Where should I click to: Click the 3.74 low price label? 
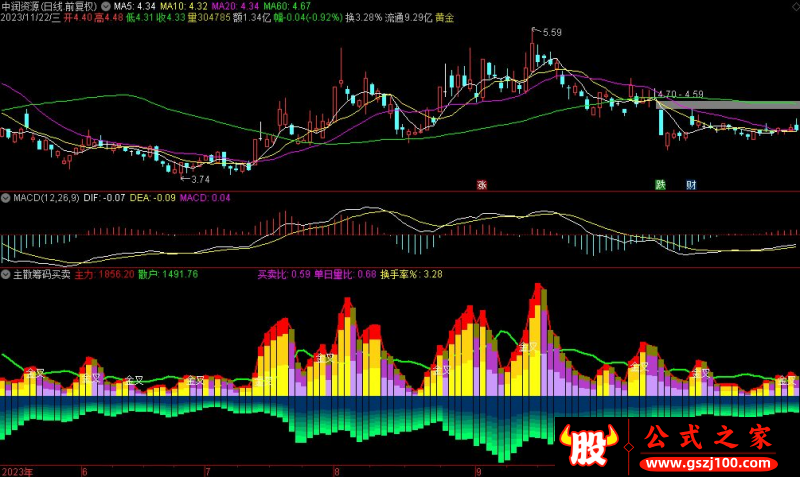coord(198,179)
